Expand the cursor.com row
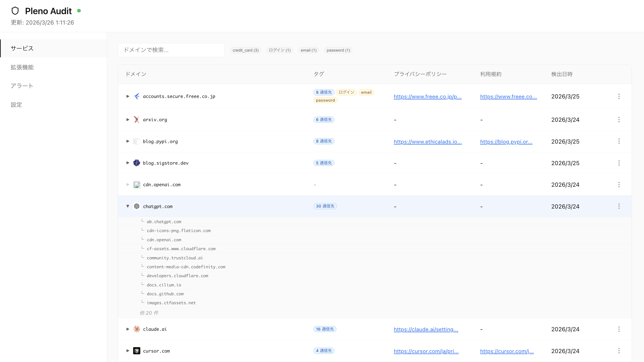This screenshot has height=362, width=644. 128,351
